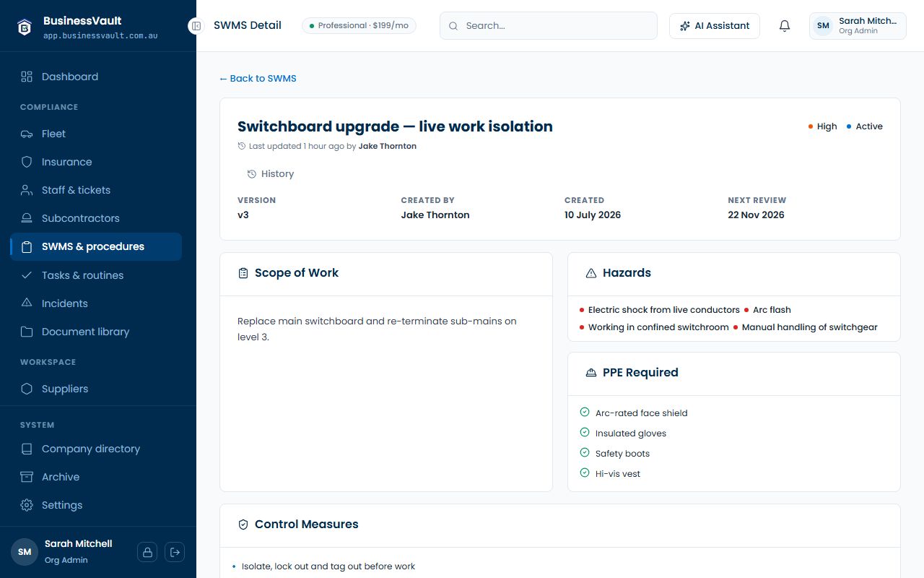
Task: Click 'Electric shock from live conductors' hazard
Action: [659, 310]
